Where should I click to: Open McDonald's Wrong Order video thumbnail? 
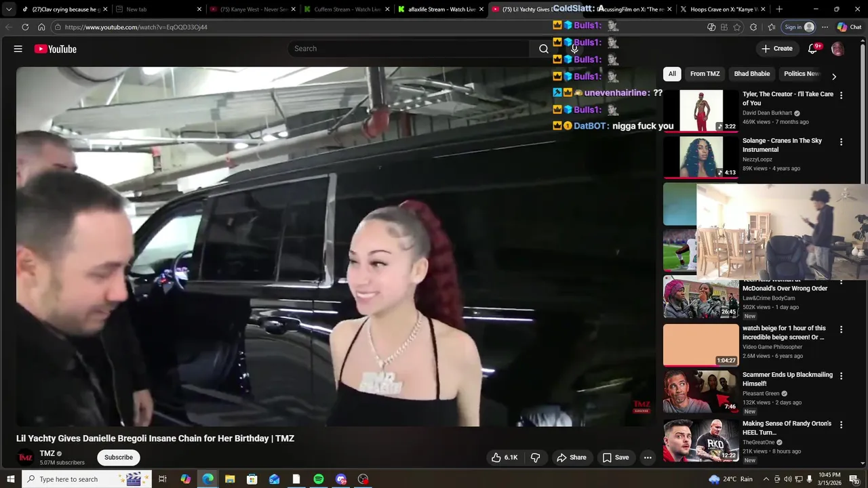[x=701, y=298]
